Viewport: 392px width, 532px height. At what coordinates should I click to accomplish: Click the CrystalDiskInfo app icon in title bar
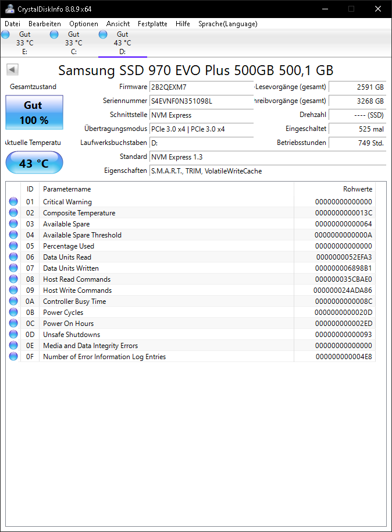tap(10, 9)
